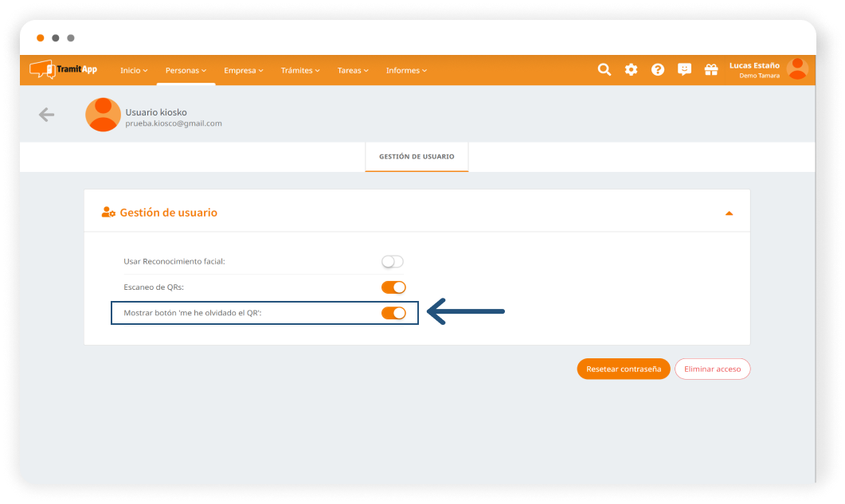
Task: Select the GESTIÓN DE USUARIO tab
Action: [x=417, y=157]
